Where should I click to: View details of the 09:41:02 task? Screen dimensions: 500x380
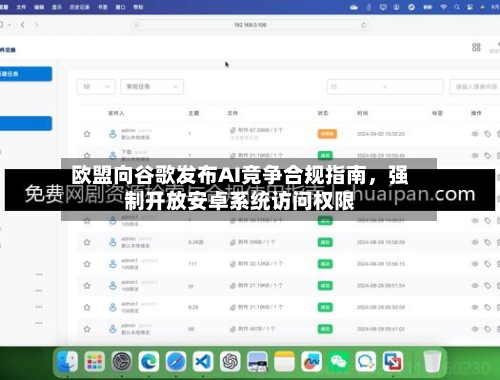475,329
